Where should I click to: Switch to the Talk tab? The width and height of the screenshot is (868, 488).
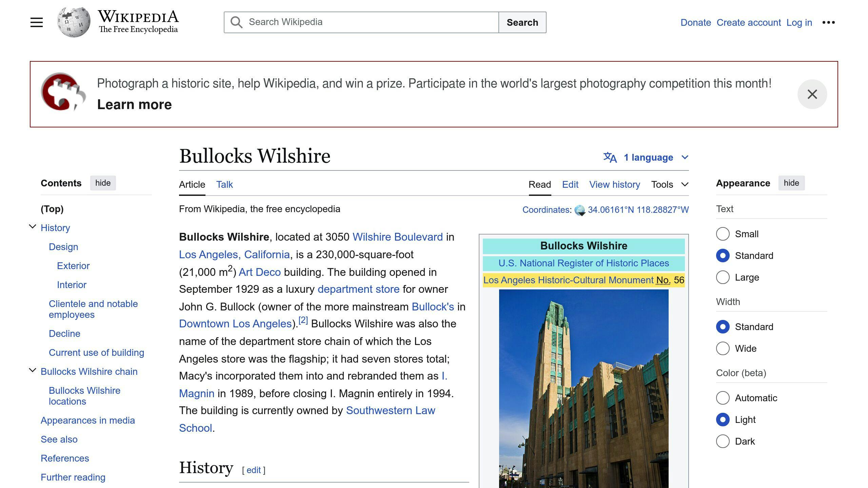click(224, 184)
